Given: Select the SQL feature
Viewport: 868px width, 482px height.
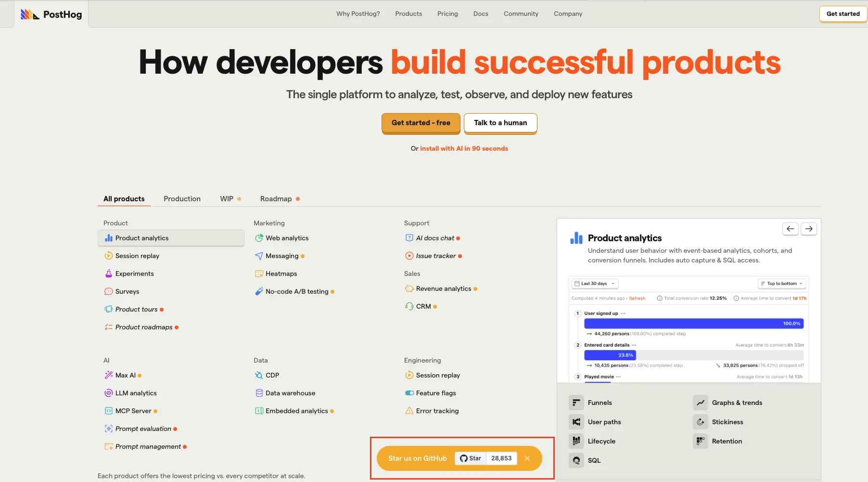Looking at the screenshot, I should (x=585, y=460).
